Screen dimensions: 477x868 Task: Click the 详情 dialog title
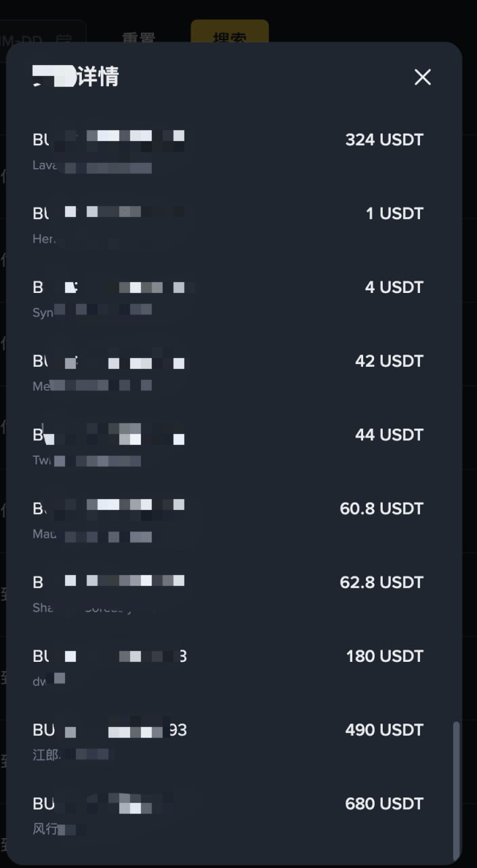[x=75, y=77]
